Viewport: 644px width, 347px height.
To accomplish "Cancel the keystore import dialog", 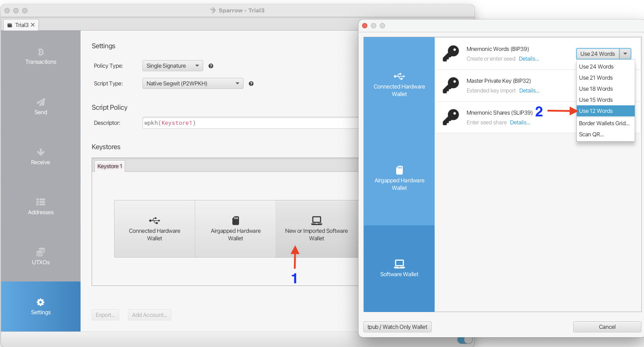I will coord(607,327).
